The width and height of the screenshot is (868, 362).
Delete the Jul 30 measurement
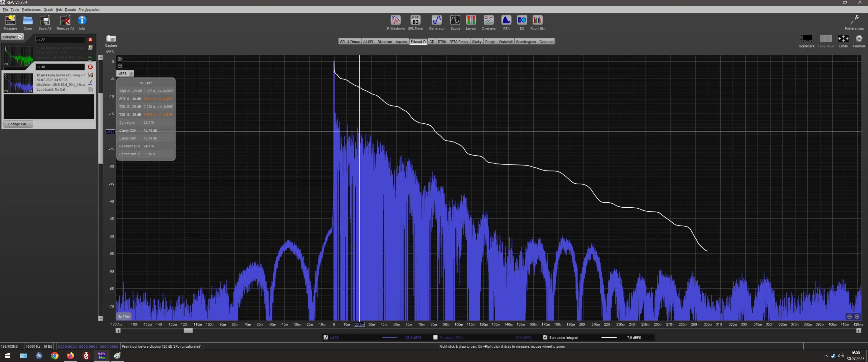pyautogui.click(x=90, y=67)
